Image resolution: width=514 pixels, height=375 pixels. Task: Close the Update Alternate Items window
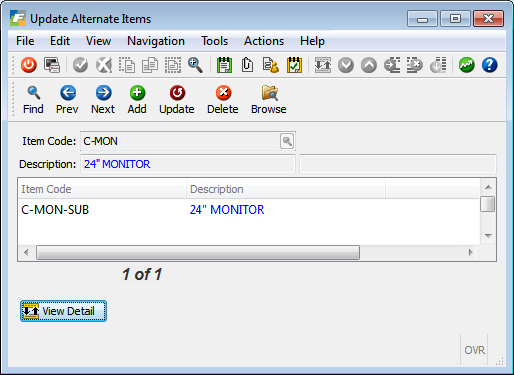pos(489,19)
